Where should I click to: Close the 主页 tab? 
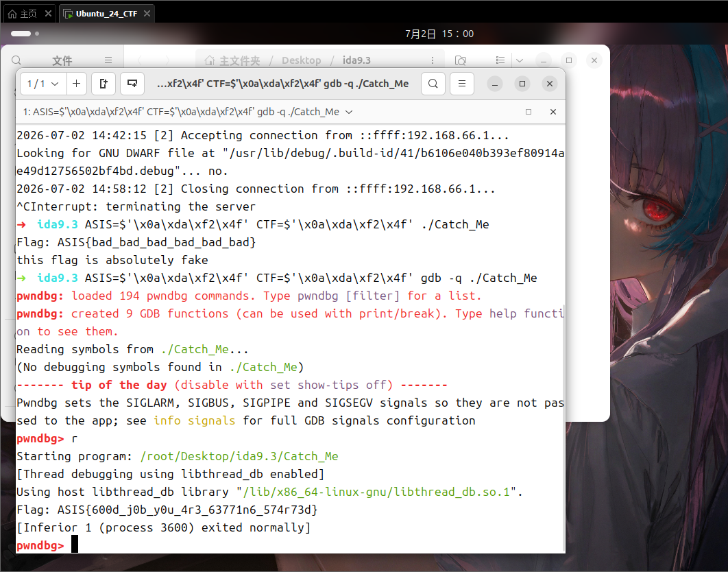48,14
